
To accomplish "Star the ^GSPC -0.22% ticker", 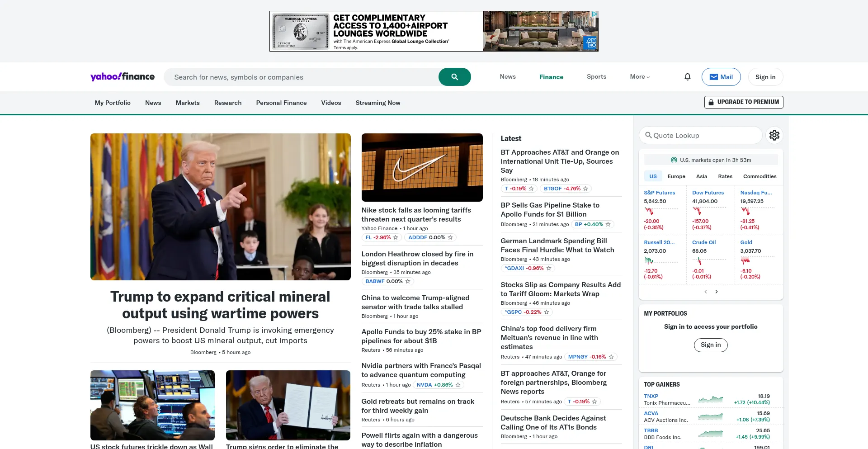I will click(x=547, y=312).
